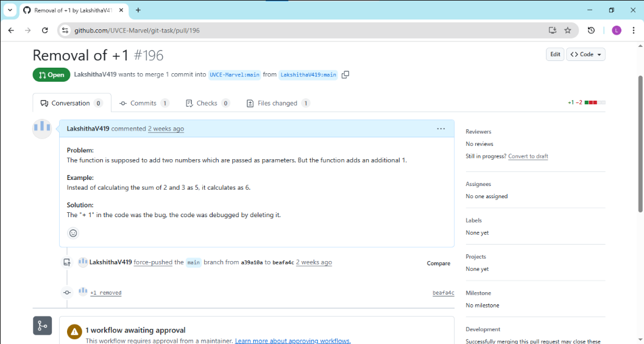Switch to the Files changed tab

point(278,103)
